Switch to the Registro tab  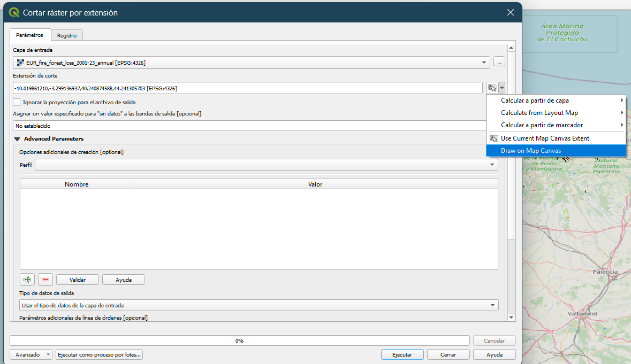point(67,35)
